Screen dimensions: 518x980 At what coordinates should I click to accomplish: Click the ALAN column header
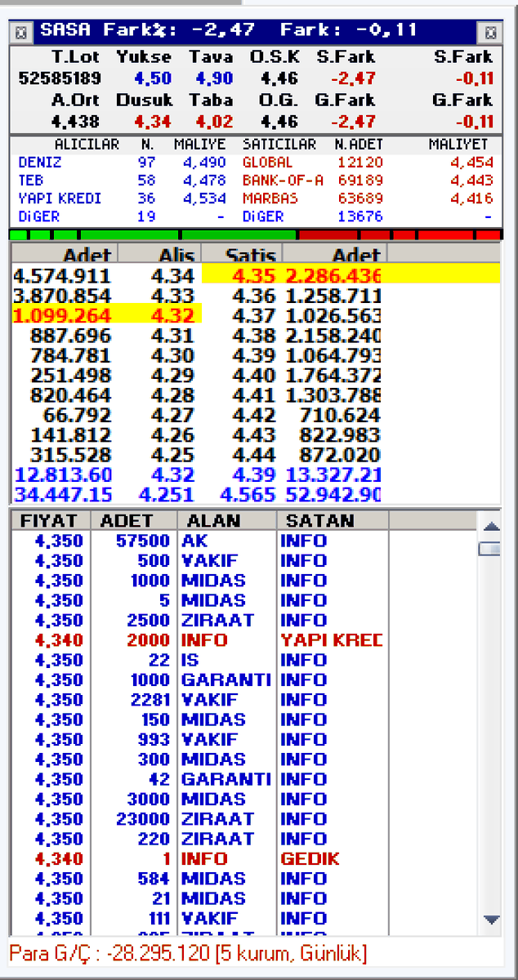[x=226, y=521]
